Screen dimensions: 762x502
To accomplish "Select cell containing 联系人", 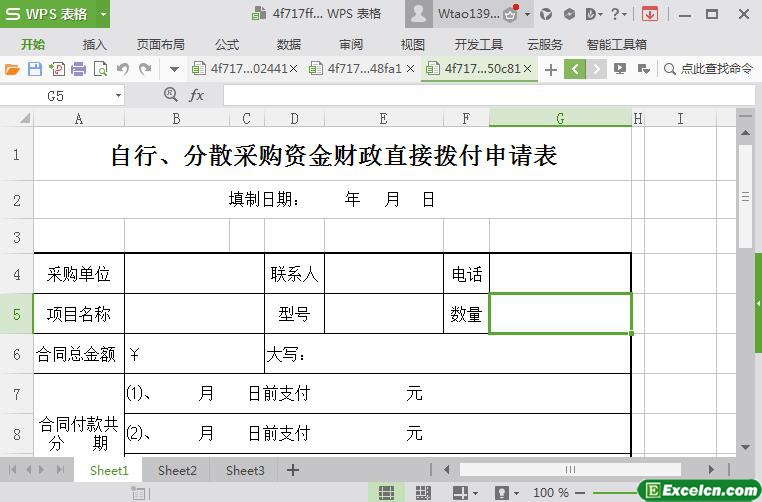I will point(294,274).
